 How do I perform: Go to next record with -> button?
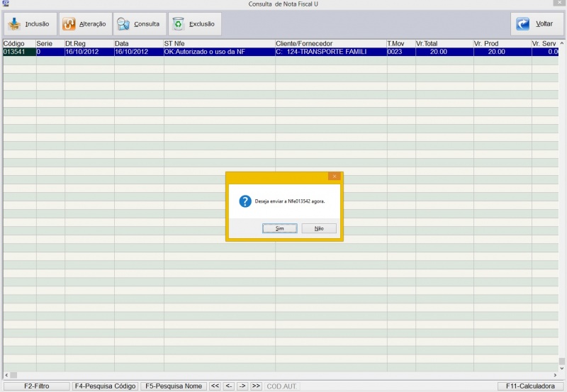(x=242, y=386)
